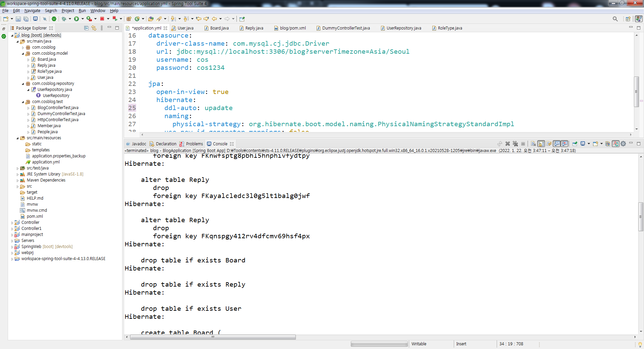644x349 pixels.
Task: Open Display Selected Console dropdown arrow
Action: click(x=589, y=144)
